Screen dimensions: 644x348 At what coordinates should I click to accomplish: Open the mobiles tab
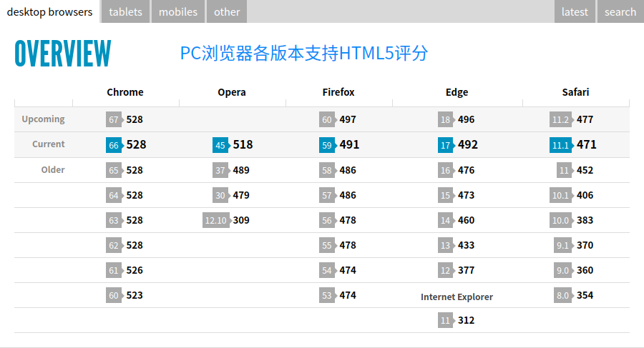click(x=178, y=11)
